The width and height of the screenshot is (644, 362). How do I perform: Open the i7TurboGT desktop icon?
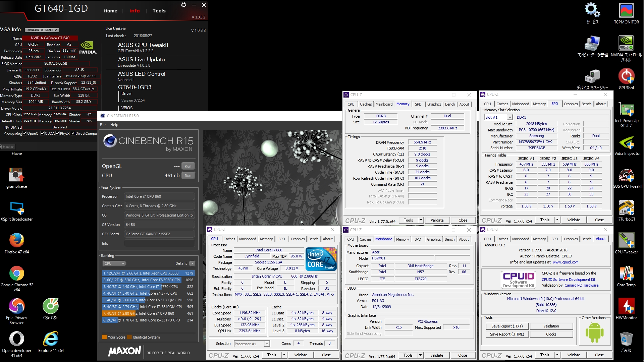626,210
